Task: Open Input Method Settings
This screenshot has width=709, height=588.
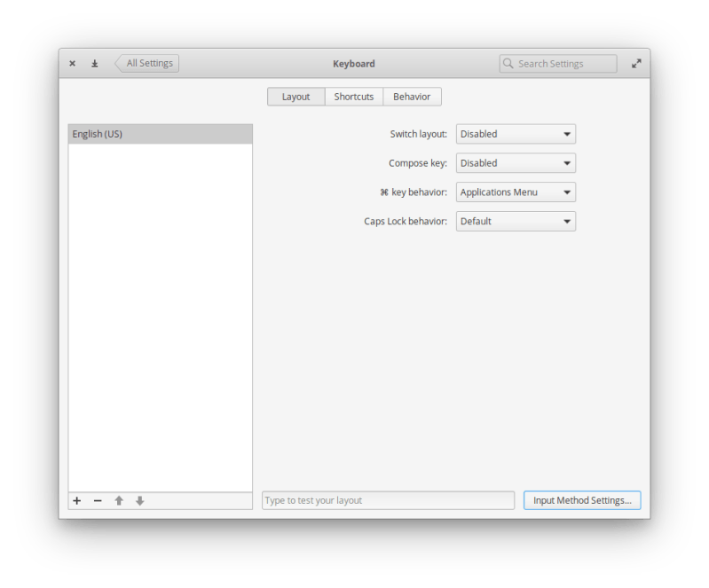Action: pos(582,500)
